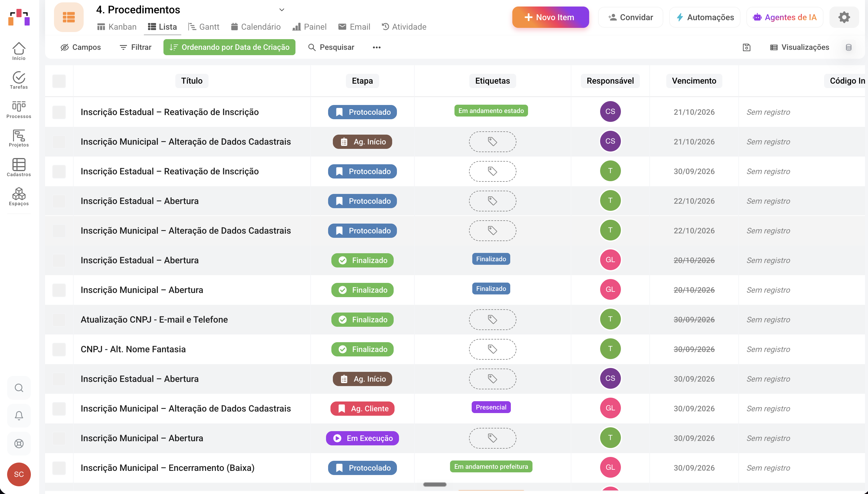Click the save view disk icon
The width and height of the screenshot is (868, 494).
746,47
